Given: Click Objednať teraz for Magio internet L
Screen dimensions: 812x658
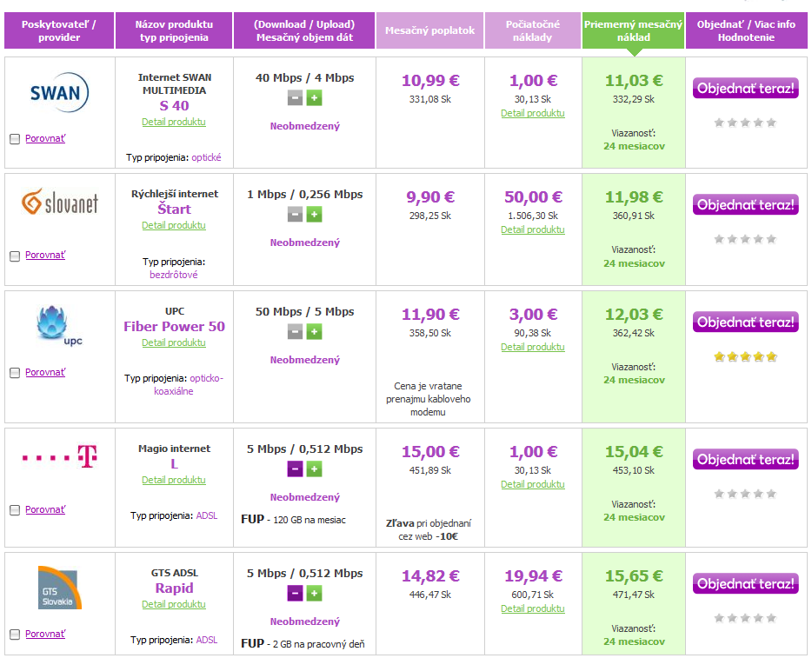Looking at the screenshot, I should (746, 459).
